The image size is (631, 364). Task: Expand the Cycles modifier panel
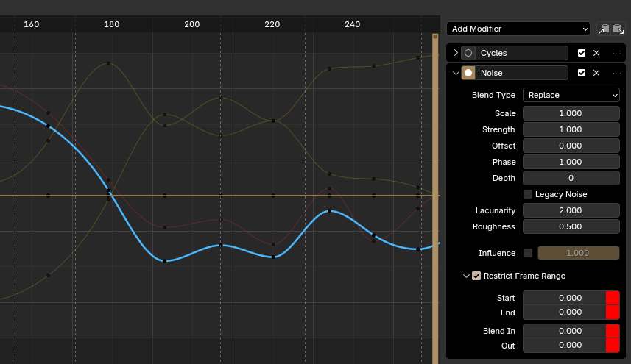pos(456,53)
